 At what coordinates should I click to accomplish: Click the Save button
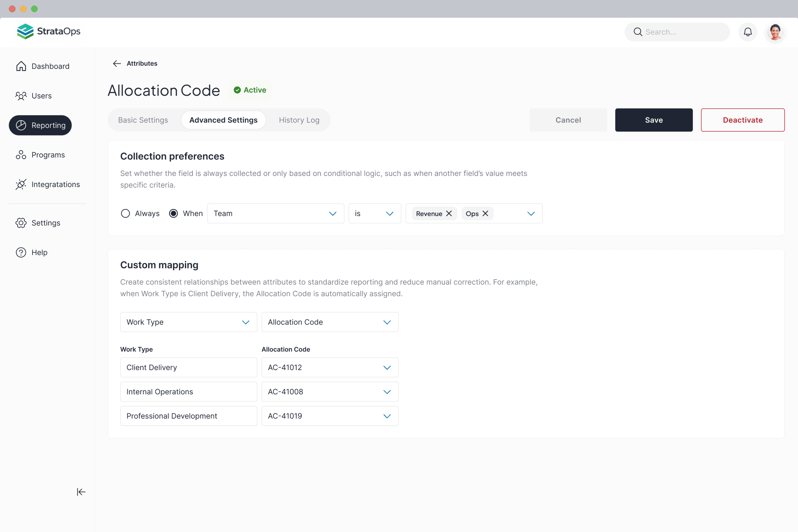(x=653, y=120)
